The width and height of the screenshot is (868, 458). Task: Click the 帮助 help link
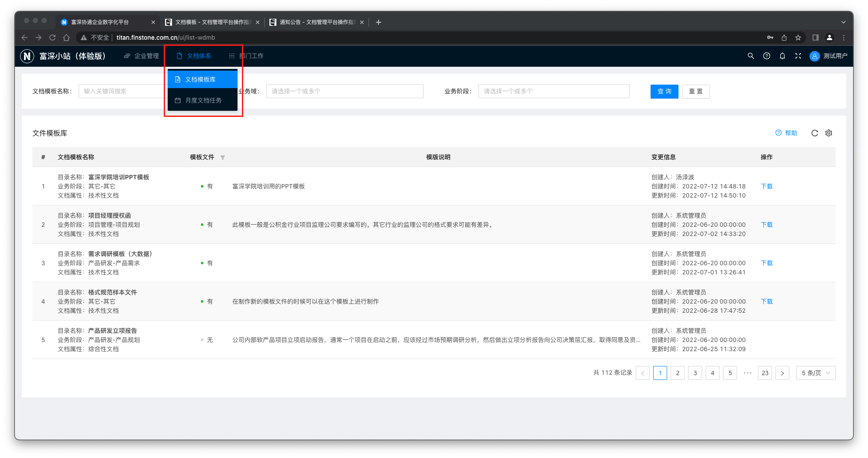tap(786, 133)
